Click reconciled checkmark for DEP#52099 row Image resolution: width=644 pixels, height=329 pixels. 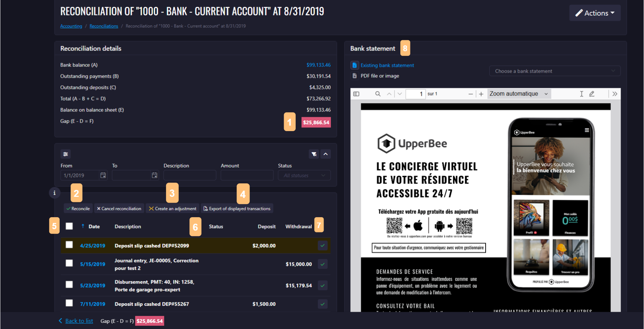[x=322, y=246]
